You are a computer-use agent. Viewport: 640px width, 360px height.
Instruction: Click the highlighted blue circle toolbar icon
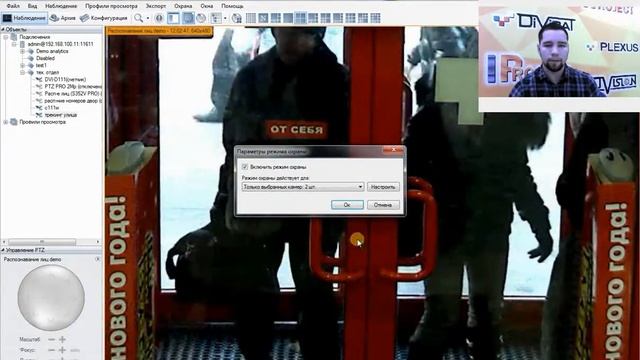188,18
